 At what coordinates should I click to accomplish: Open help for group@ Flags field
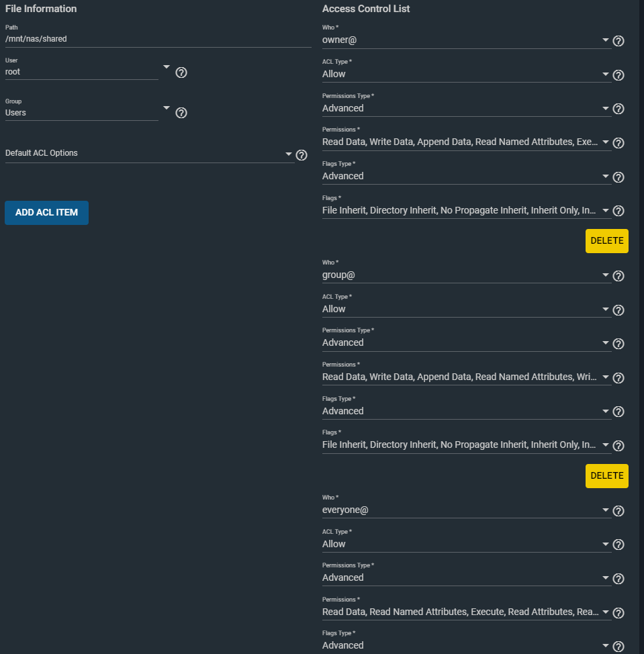[618, 446]
